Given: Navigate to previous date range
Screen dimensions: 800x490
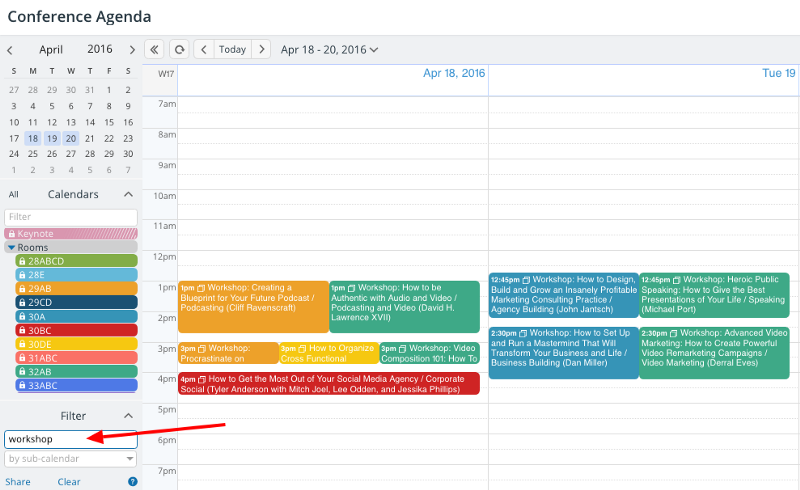Looking at the screenshot, I should 204,50.
